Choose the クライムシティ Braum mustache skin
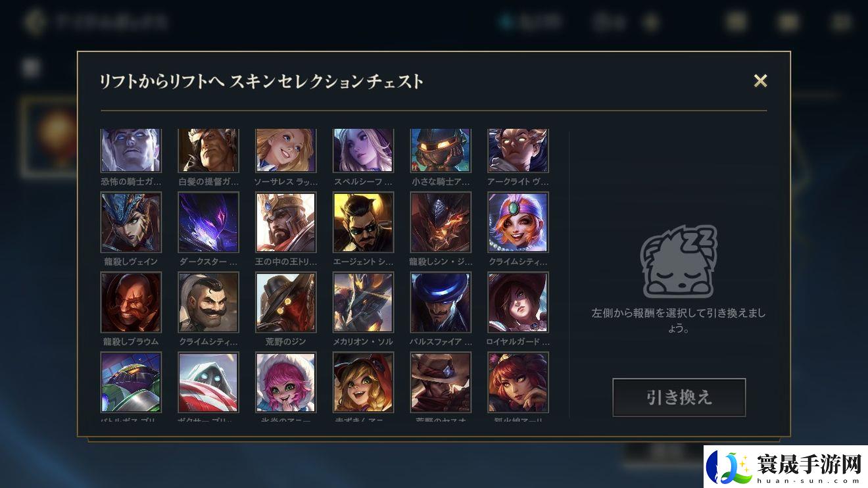 [208, 303]
